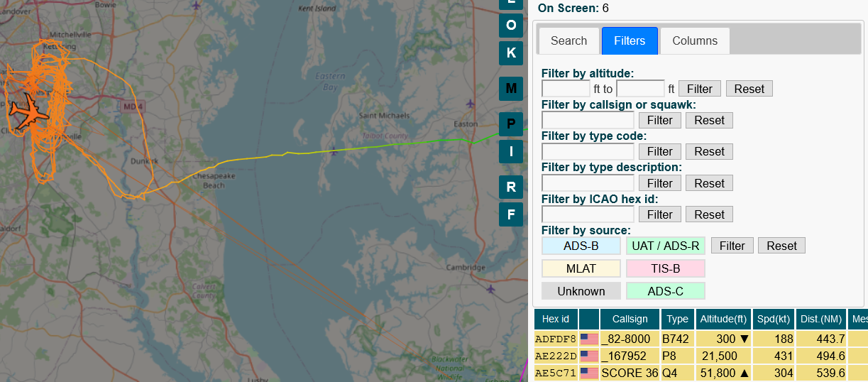Viewport: 868px width, 382px height.
Task: Reset the altitude filter
Action: click(x=749, y=89)
